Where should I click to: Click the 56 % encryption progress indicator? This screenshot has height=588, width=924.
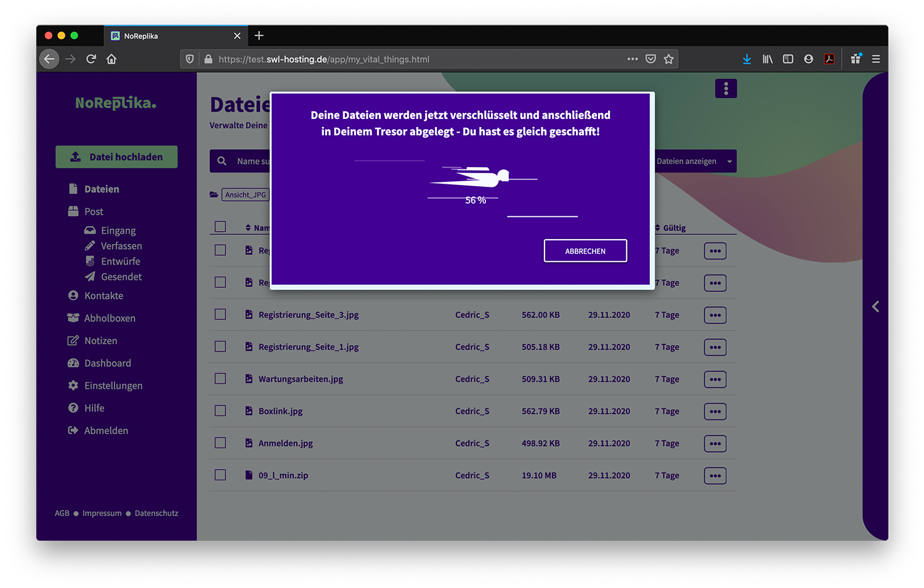tap(476, 200)
